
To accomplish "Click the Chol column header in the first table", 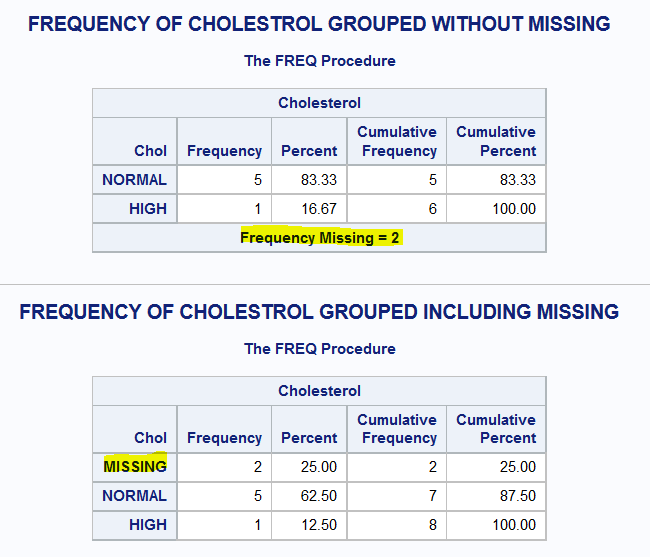I will (150, 151).
